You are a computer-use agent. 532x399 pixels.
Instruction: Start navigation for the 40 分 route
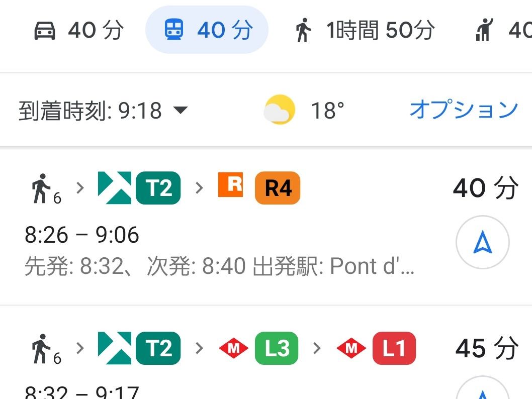point(482,243)
